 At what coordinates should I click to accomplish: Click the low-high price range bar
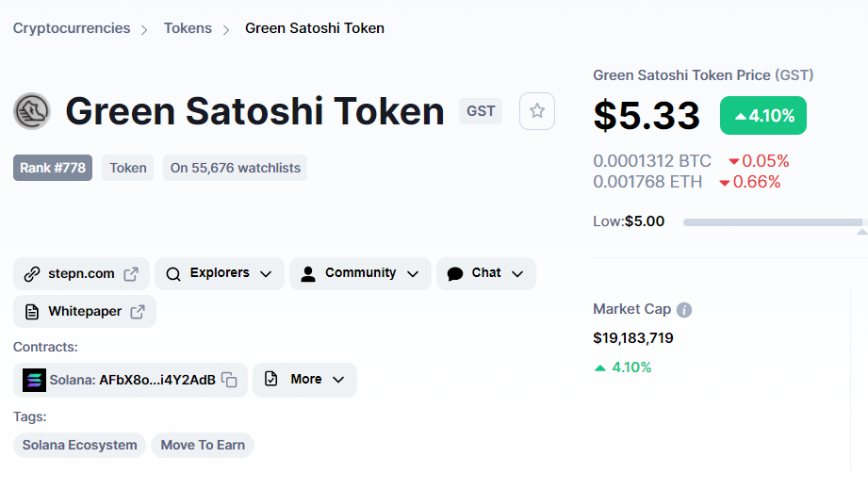point(771,222)
